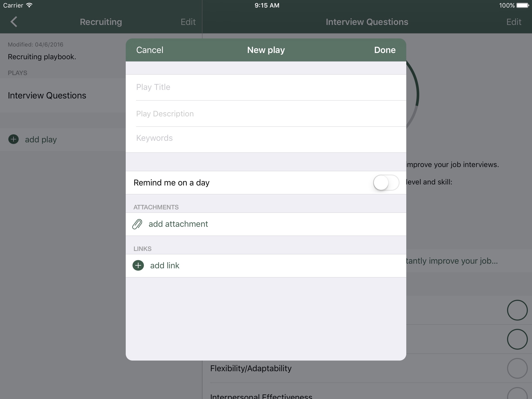Viewport: 532px width, 399px height.
Task: Select the second rating circle on the right
Action: 517,339
